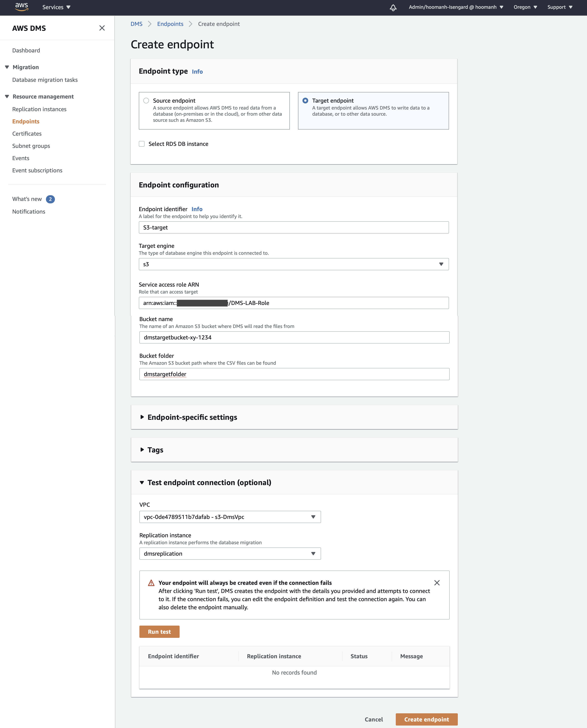Expand Endpoint-specific settings section
The image size is (587, 728).
click(189, 417)
